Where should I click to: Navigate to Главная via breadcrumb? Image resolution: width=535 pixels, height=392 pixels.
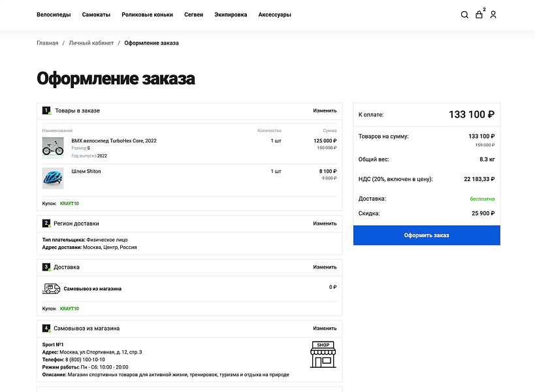46,42
